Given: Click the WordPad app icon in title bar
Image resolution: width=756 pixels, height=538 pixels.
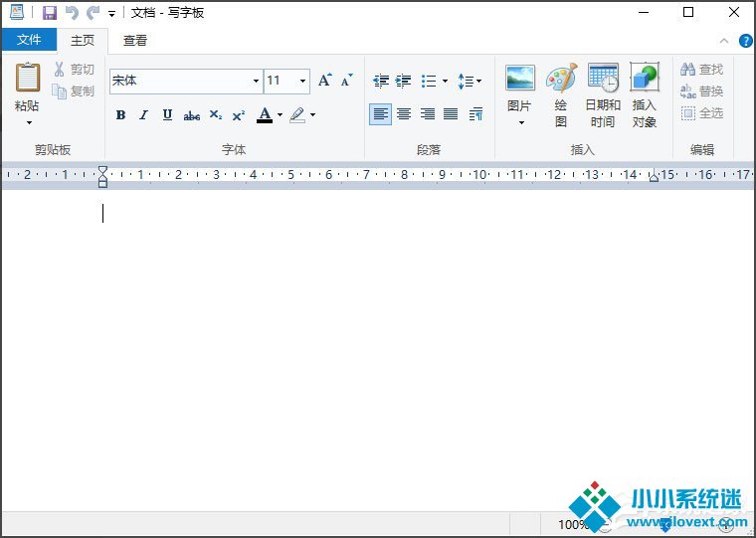Looking at the screenshot, I should (x=16, y=13).
